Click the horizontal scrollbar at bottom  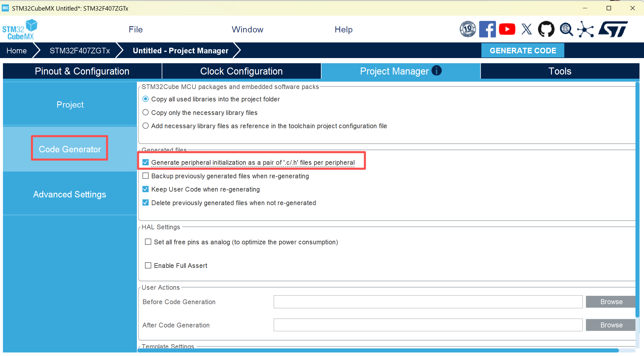(378, 350)
